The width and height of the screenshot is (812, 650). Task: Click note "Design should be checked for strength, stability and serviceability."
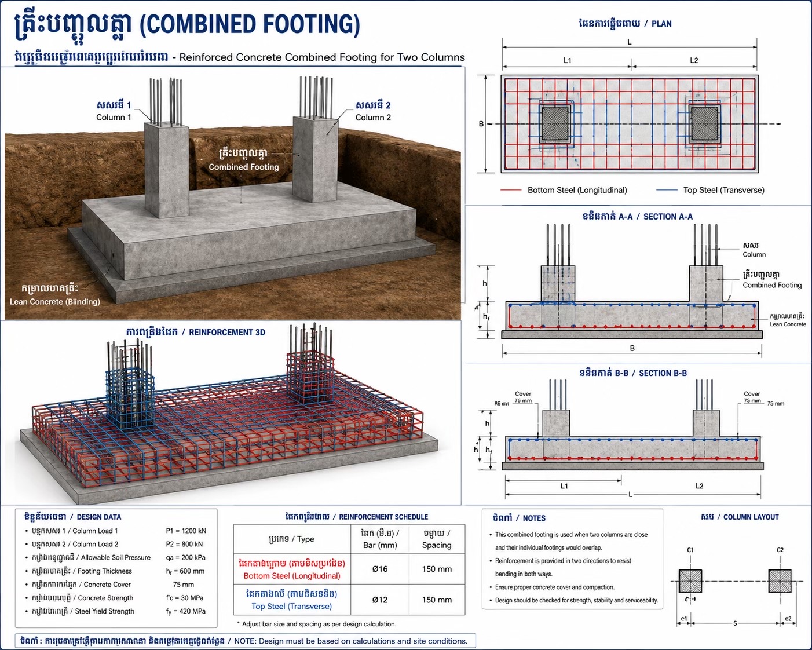point(576,600)
